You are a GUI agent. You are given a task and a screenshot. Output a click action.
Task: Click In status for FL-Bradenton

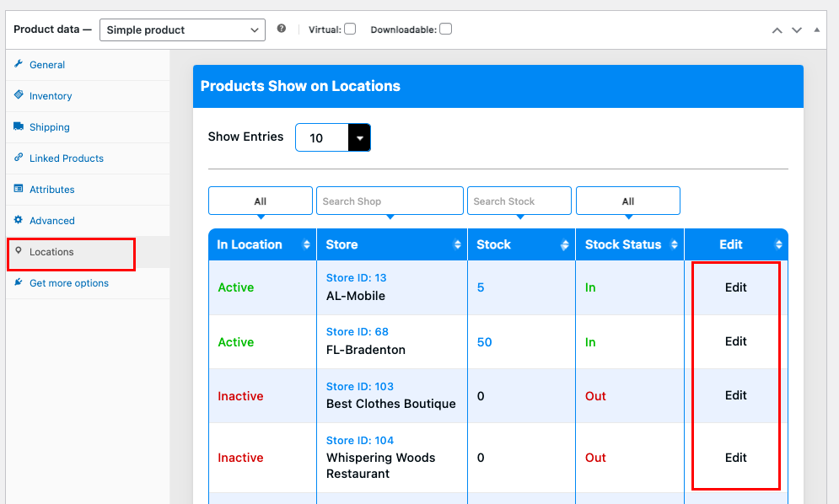590,342
